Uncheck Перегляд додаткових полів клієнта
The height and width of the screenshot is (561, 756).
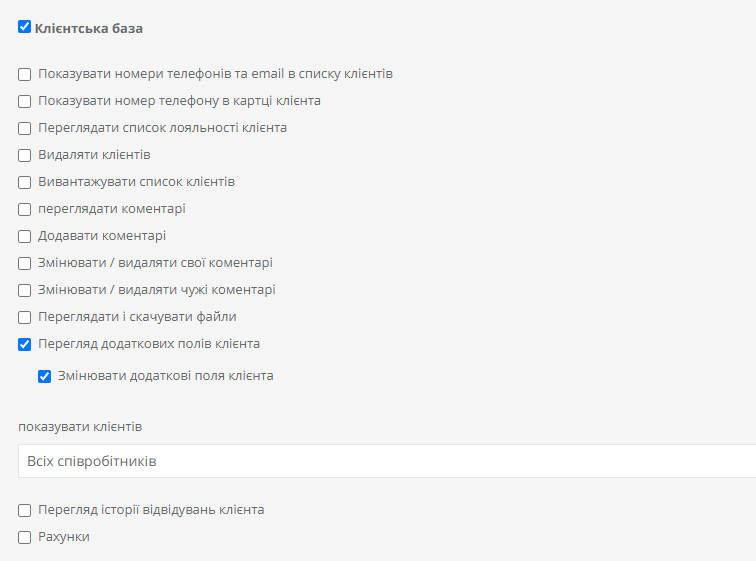coord(25,345)
